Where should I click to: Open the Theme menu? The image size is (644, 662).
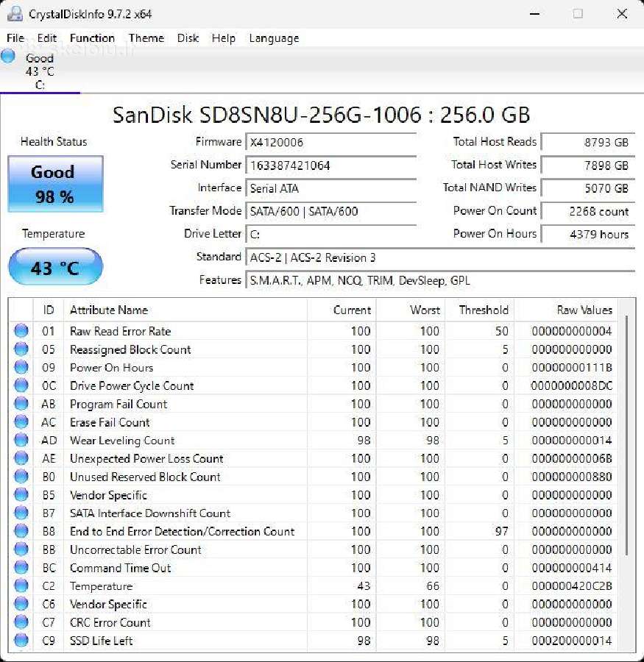(x=146, y=38)
